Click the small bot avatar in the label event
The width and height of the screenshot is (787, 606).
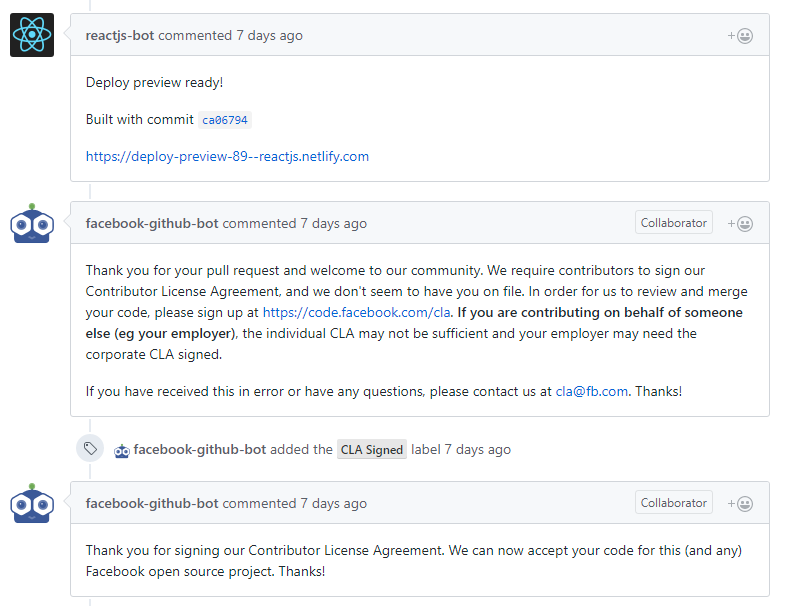click(122, 450)
